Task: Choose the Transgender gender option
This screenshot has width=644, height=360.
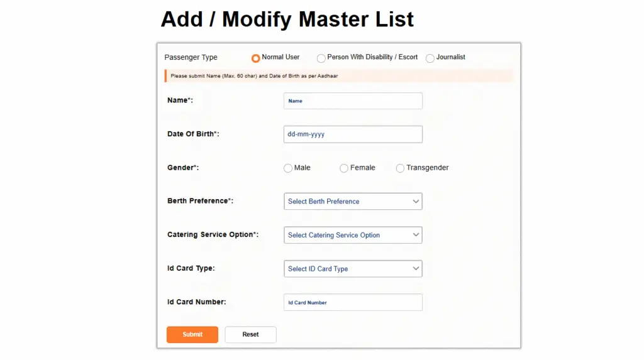Action: click(400, 168)
